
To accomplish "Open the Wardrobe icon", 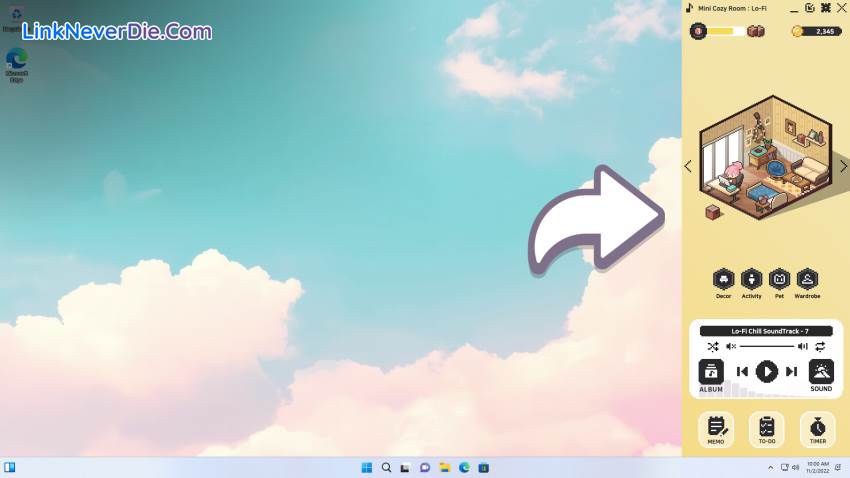I will pos(807,279).
